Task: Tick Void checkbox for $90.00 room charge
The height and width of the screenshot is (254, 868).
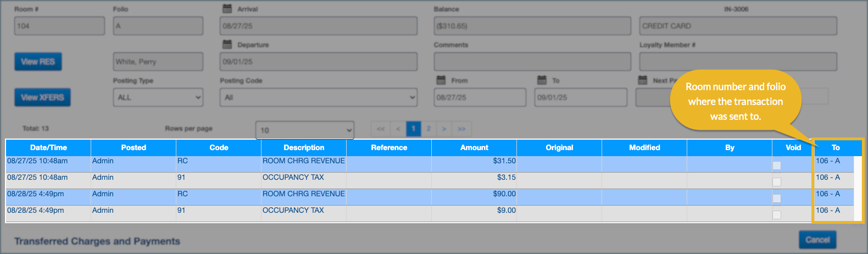Action: (777, 198)
